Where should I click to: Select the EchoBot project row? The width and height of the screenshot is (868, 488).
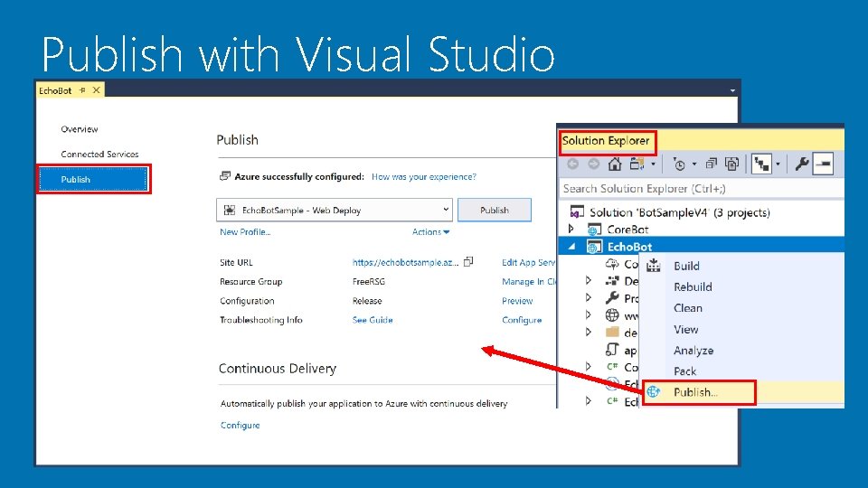click(x=702, y=246)
